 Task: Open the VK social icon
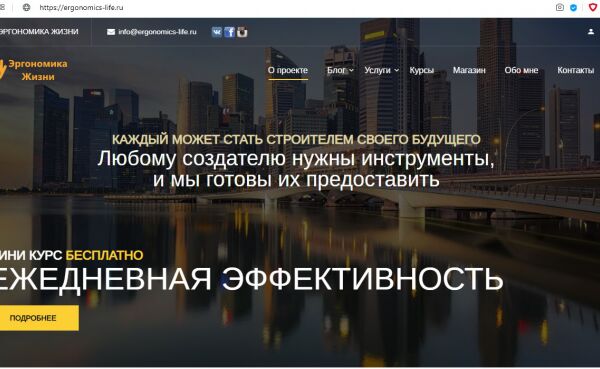pyautogui.click(x=217, y=32)
